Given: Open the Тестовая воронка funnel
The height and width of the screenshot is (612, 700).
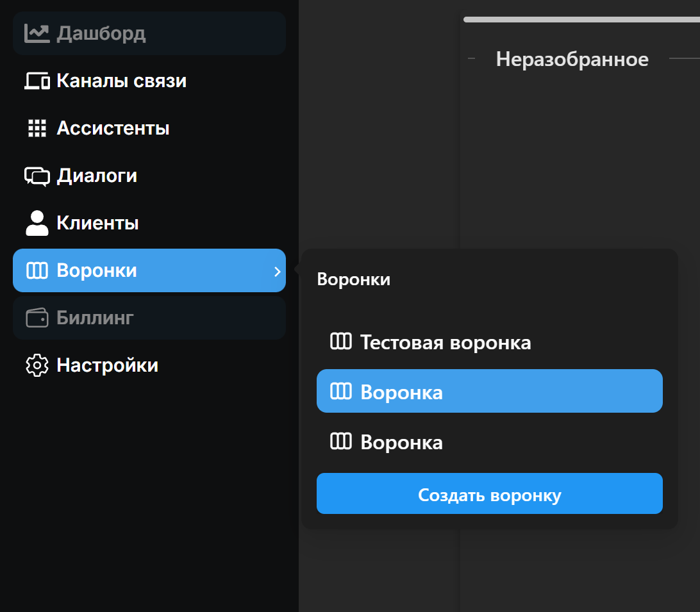Looking at the screenshot, I should (445, 343).
